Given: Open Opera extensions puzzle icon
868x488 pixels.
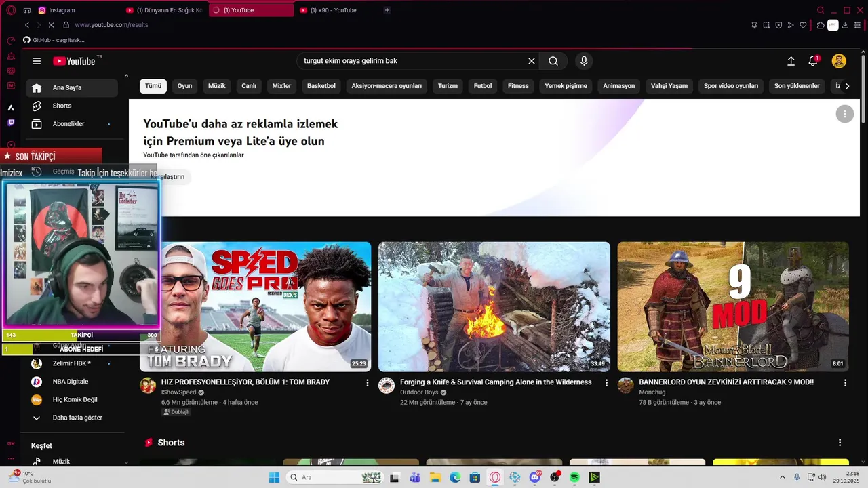Looking at the screenshot, I should click(821, 25).
